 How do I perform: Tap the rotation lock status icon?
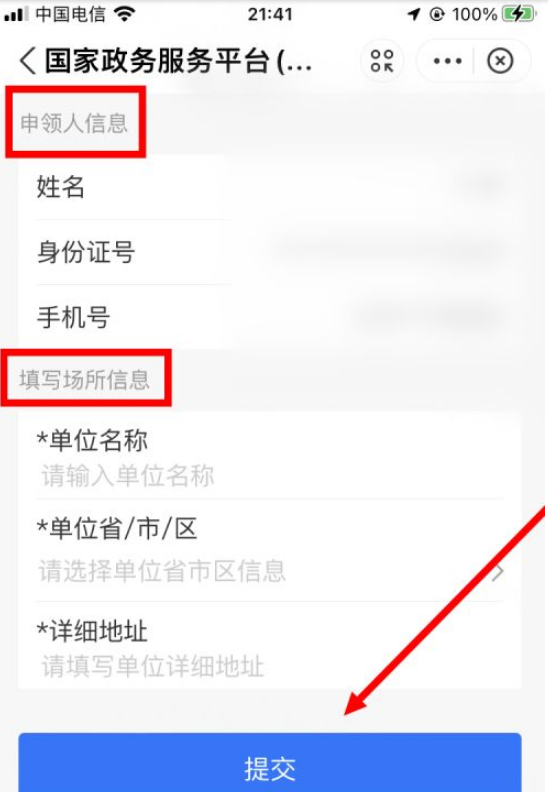click(437, 14)
